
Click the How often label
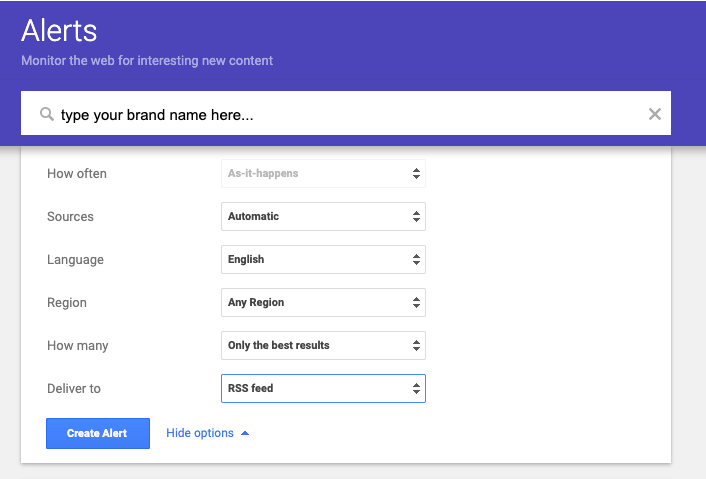click(77, 173)
